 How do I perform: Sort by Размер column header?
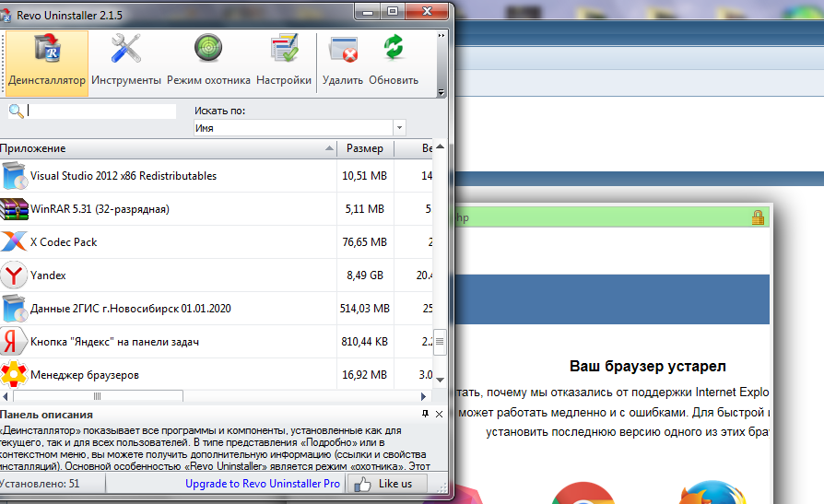(x=365, y=148)
